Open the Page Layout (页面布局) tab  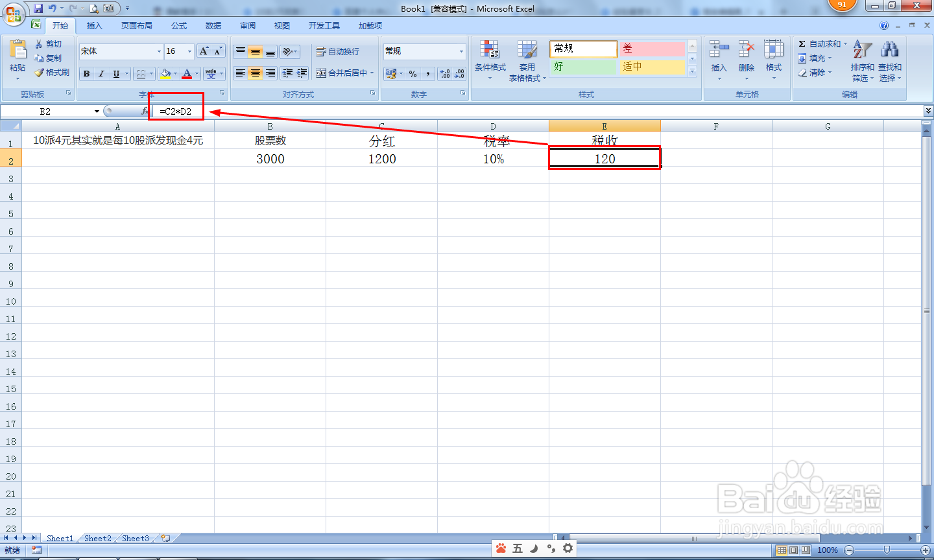pos(136,25)
